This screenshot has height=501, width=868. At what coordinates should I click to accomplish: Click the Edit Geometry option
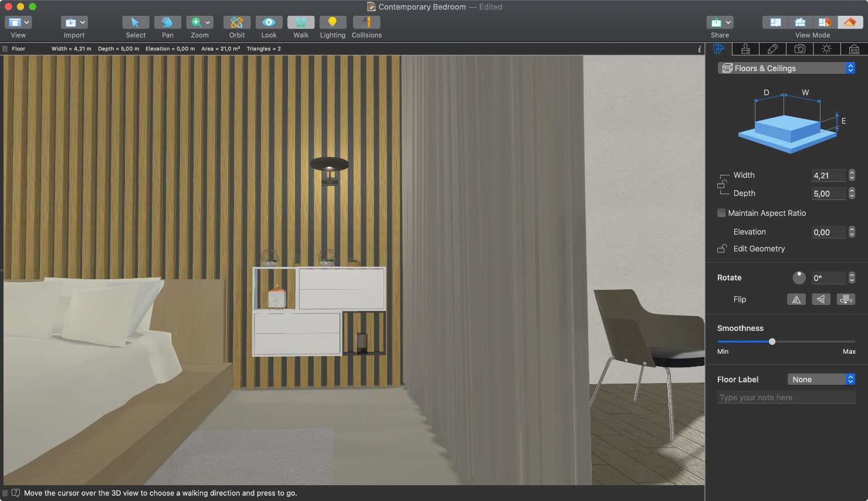(x=758, y=248)
